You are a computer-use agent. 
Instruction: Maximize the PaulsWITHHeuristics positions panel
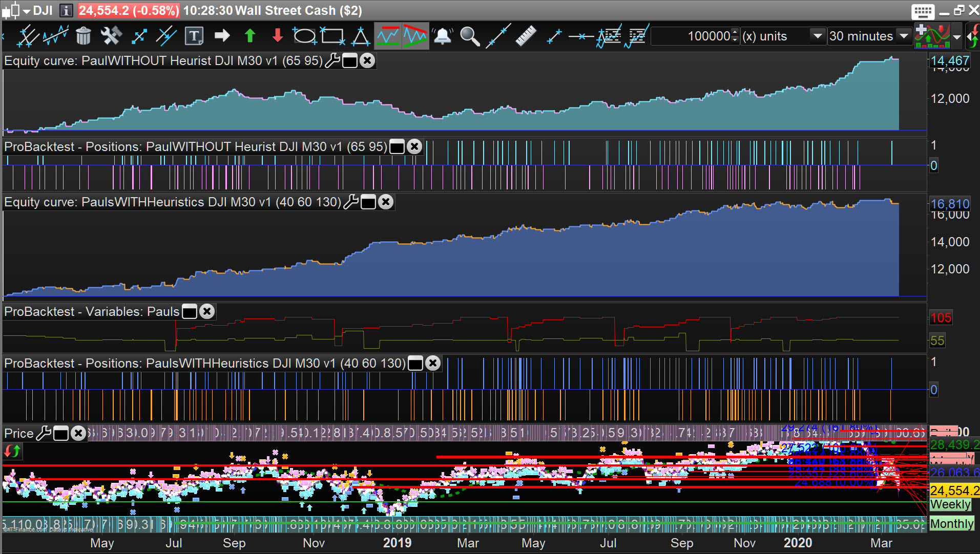(x=415, y=364)
